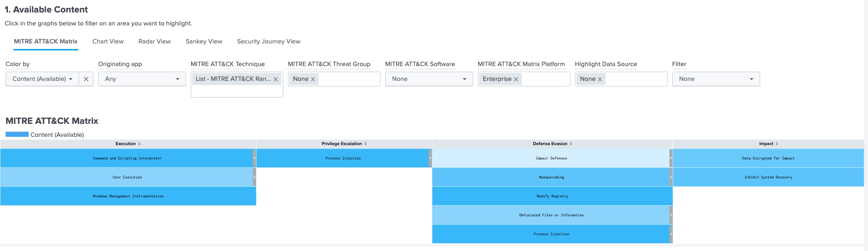Sort the Privilege Escalation column

tap(365, 144)
